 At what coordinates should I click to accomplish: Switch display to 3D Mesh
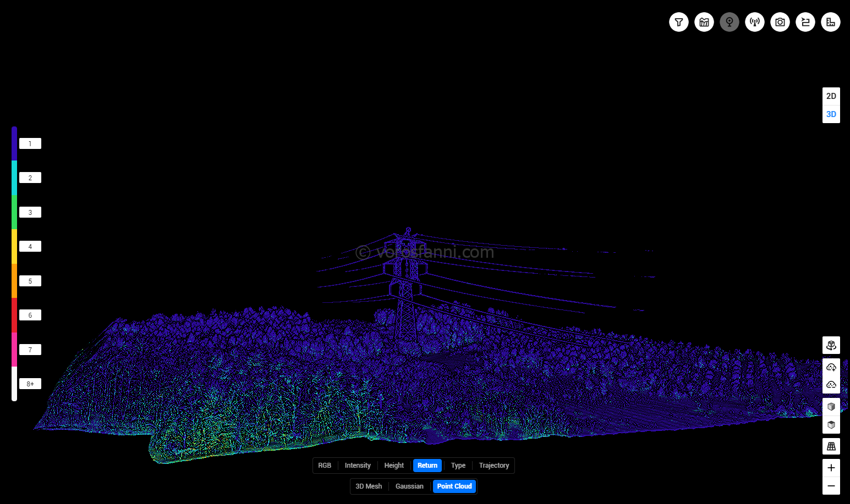[369, 486]
